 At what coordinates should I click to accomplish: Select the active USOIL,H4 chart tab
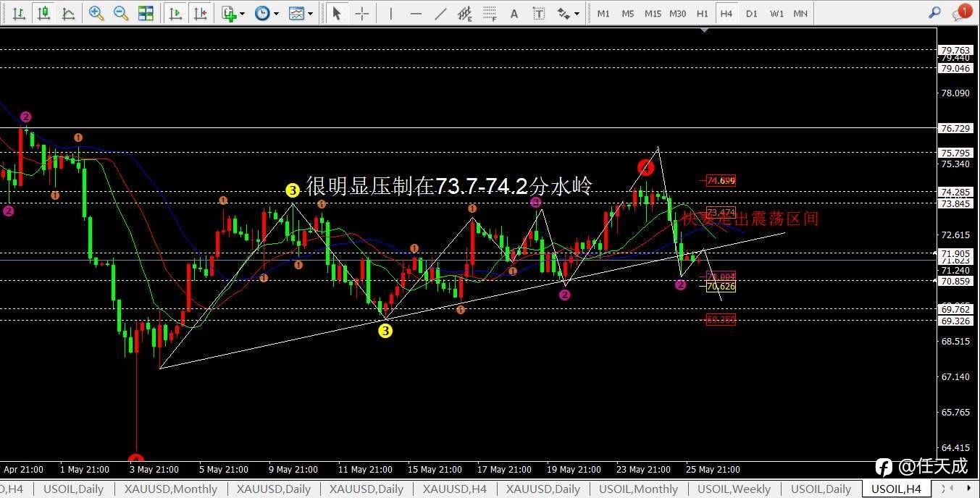point(896,489)
